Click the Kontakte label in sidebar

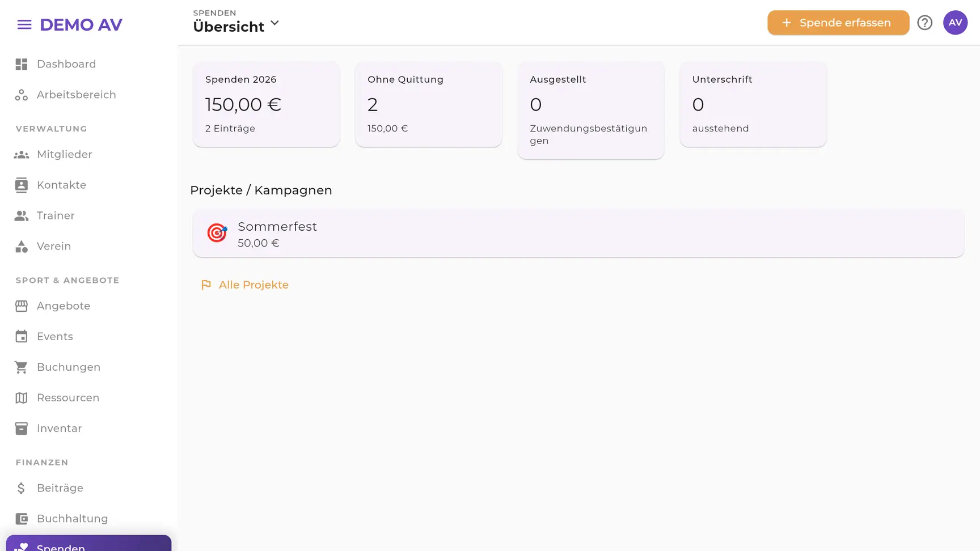62,185
